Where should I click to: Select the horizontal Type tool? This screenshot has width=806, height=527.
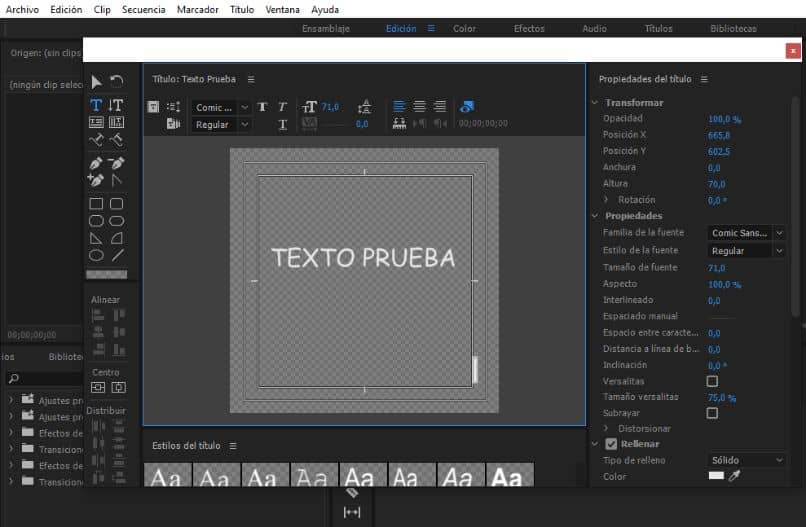96,105
